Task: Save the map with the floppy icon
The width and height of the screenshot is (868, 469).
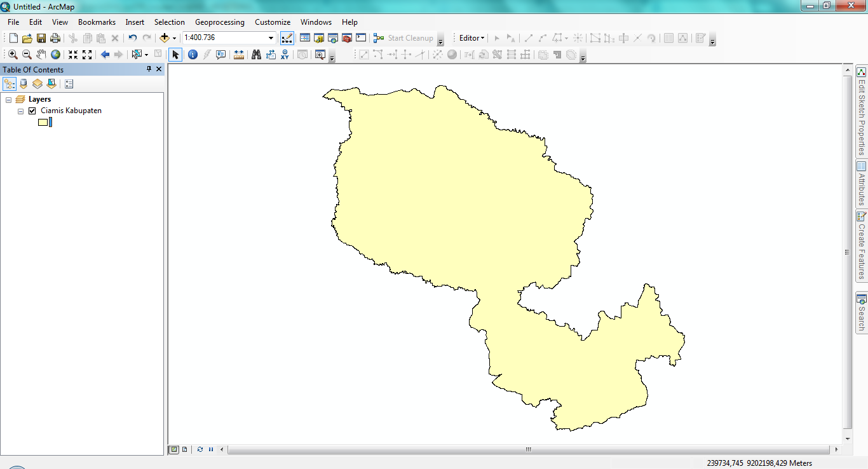Action: pyautogui.click(x=41, y=38)
